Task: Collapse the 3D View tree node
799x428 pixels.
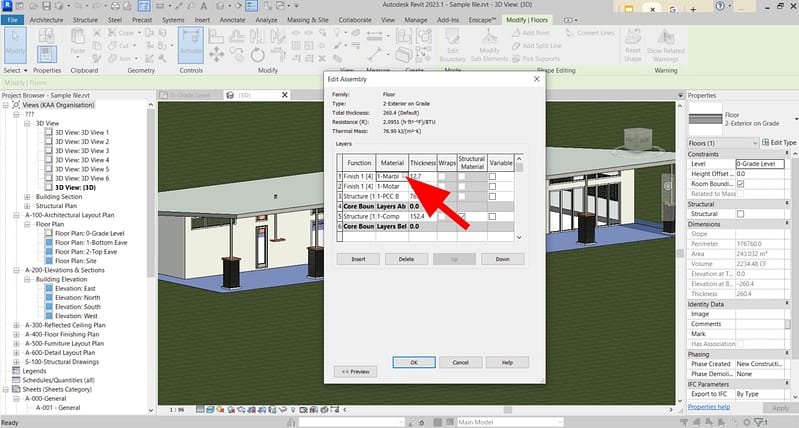Action: [x=29, y=124]
